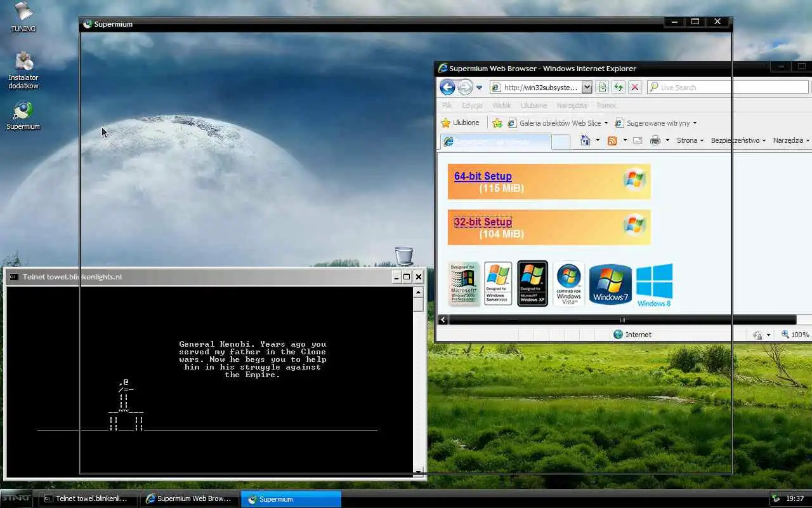Open the Edycja menu
The image size is (812, 508).
click(472, 105)
